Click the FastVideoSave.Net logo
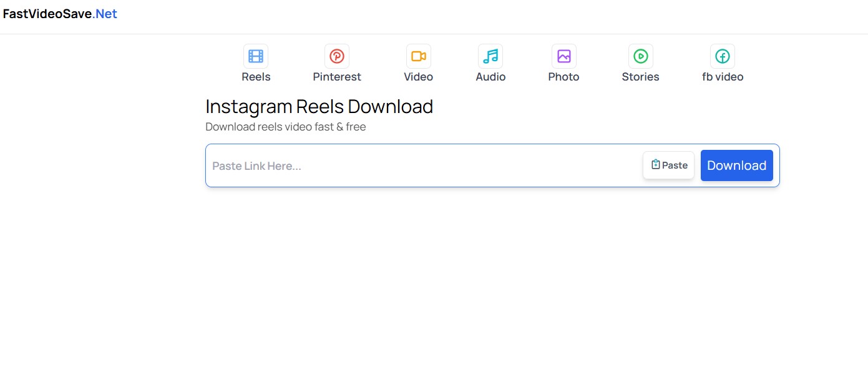The width and height of the screenshot is (868, 384). pyautogui.click(x=60, y=13)
